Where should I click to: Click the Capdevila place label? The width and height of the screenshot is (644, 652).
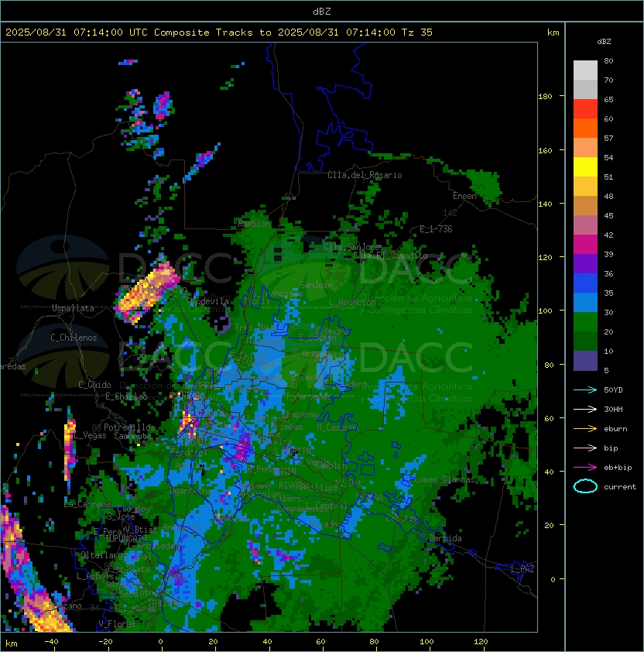tap(208, 301)
